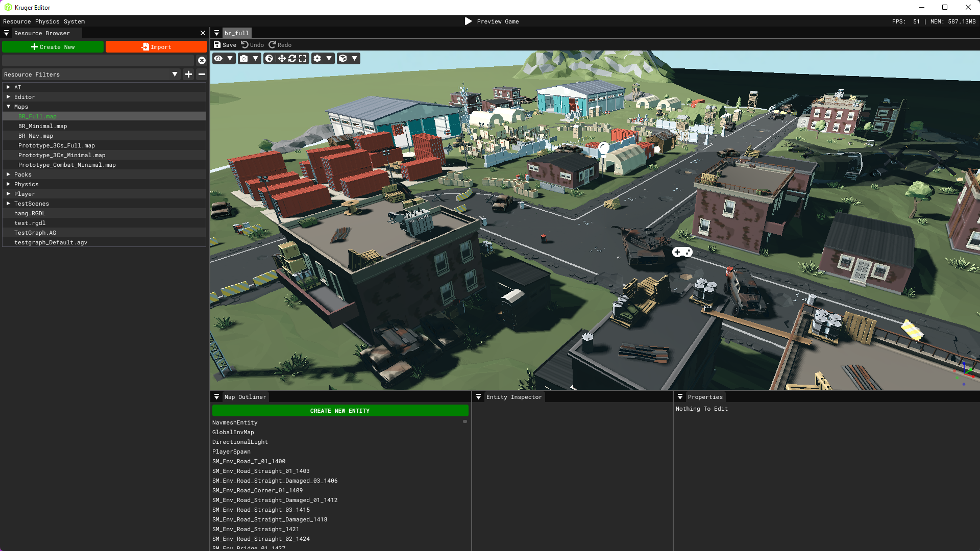The width and height of the screenshot is (980, 551).
Task: Click the viewport settings gear icon
Action: click(317, 59)
